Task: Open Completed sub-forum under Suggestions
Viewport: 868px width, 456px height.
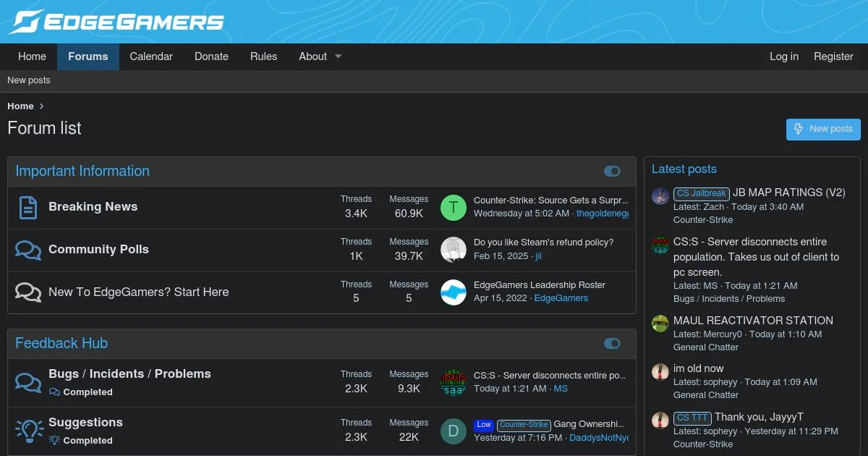Action: coord(88,440)
